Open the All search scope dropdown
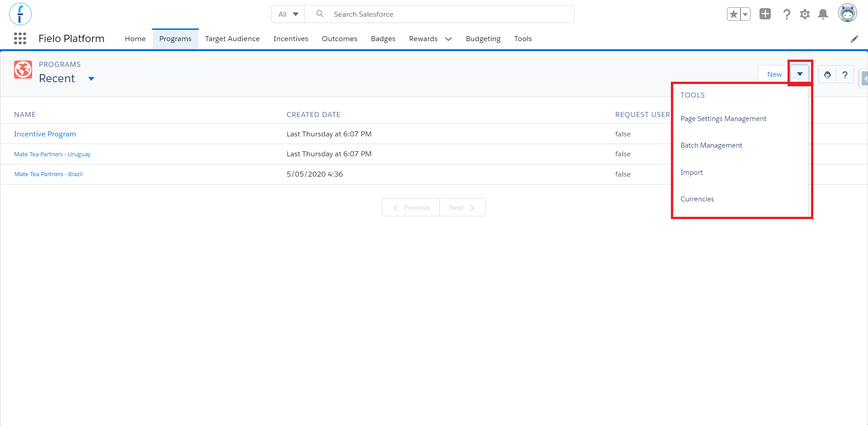The height and width of the screenshot is (425, 868). click(x=288, y=14)
